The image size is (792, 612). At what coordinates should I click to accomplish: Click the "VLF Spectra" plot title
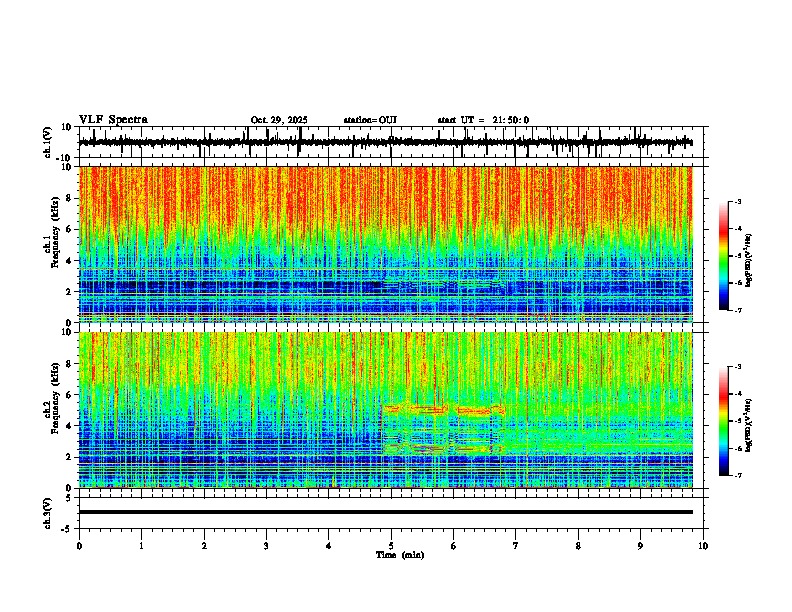point(113,119)
